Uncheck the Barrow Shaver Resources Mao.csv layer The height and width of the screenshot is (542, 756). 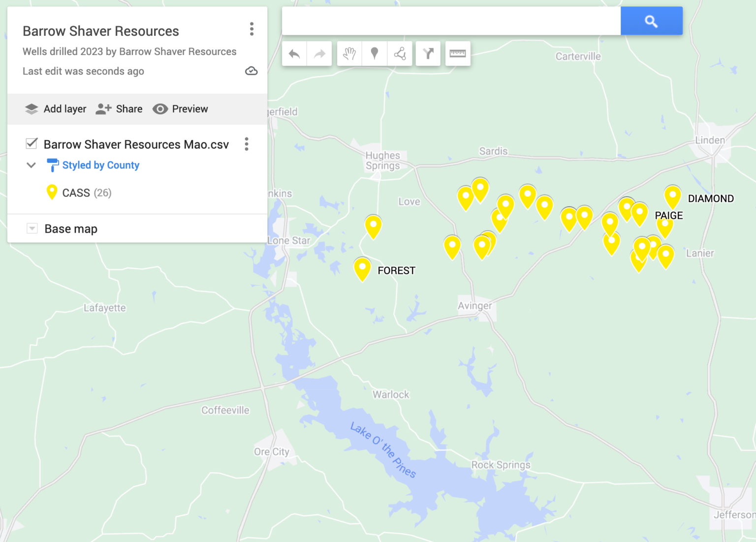coord(31,143)
